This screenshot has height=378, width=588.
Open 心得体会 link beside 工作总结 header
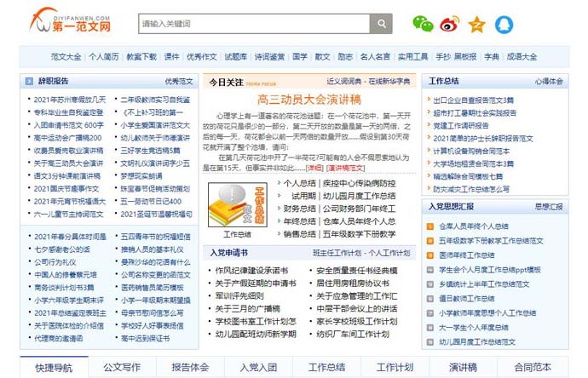[x=549, y=82]
